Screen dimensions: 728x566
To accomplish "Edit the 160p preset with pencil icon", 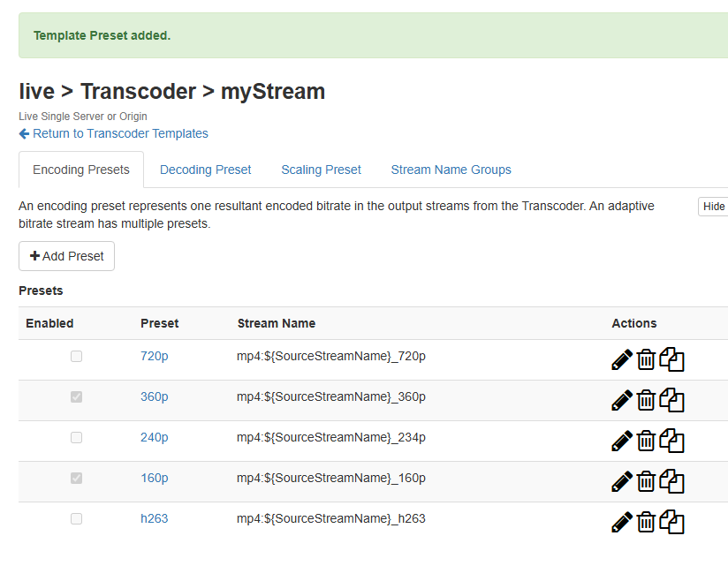I will [622, 481].
